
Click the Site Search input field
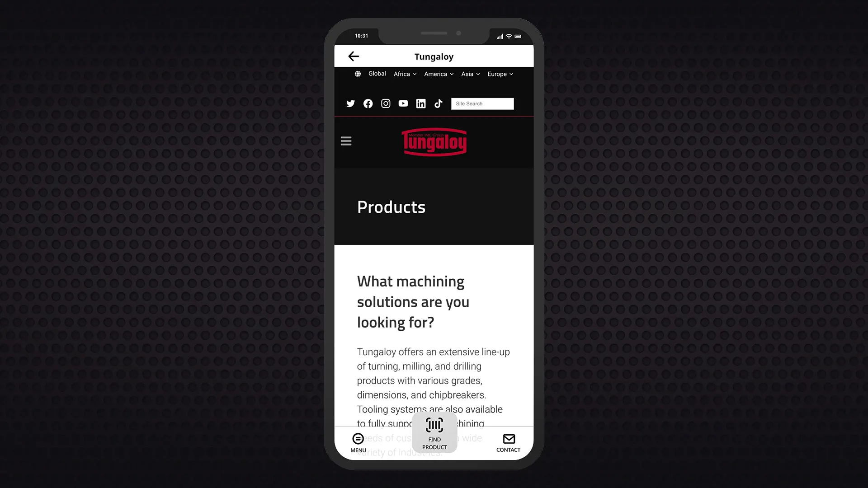click(482, 103)
